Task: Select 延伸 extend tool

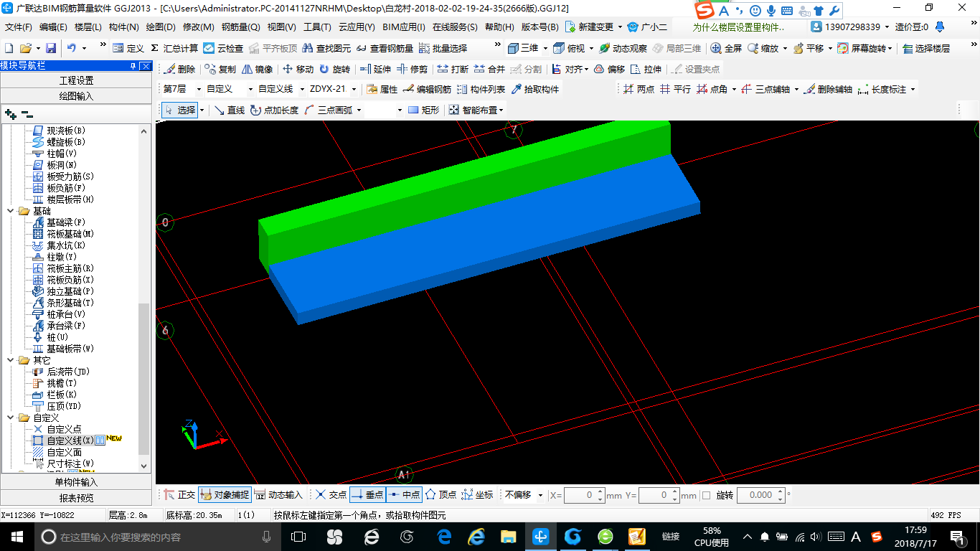Action: (x=376, y=69)
